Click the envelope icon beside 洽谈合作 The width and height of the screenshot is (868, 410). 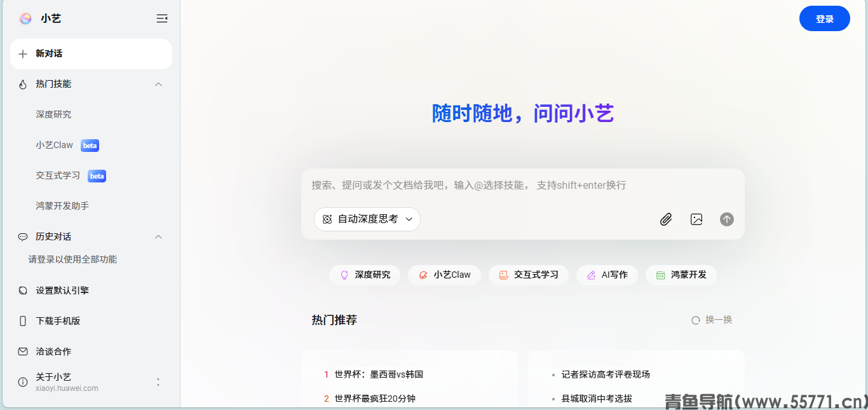23,352
